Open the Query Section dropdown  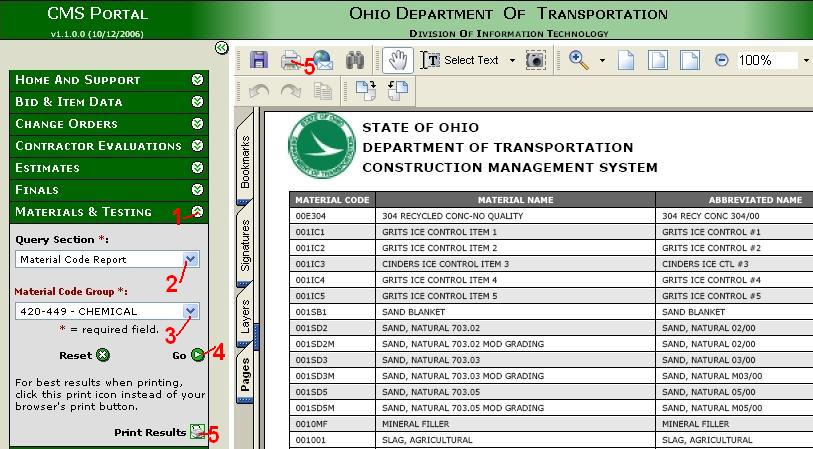[x=191, y=259]
